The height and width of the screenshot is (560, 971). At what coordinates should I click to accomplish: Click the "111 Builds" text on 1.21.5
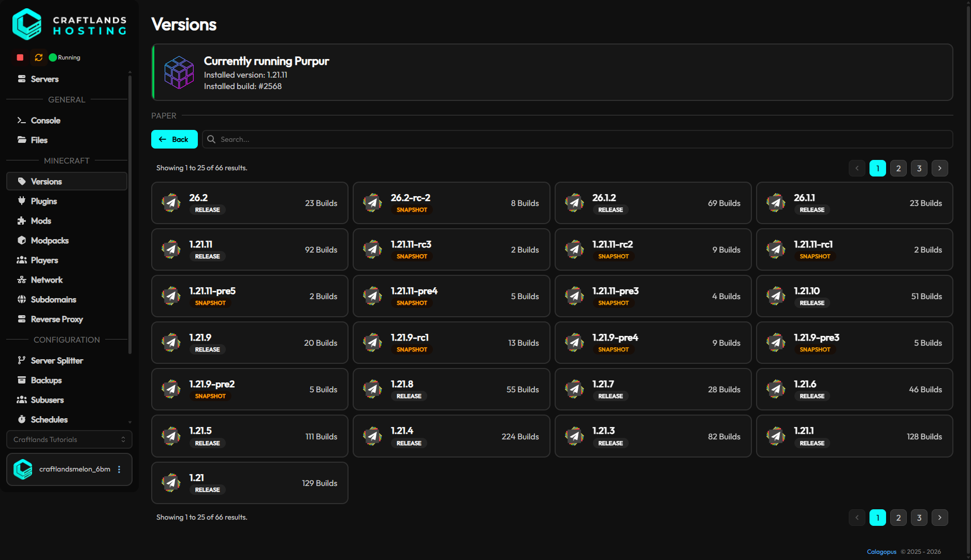(x=321, y=437)
